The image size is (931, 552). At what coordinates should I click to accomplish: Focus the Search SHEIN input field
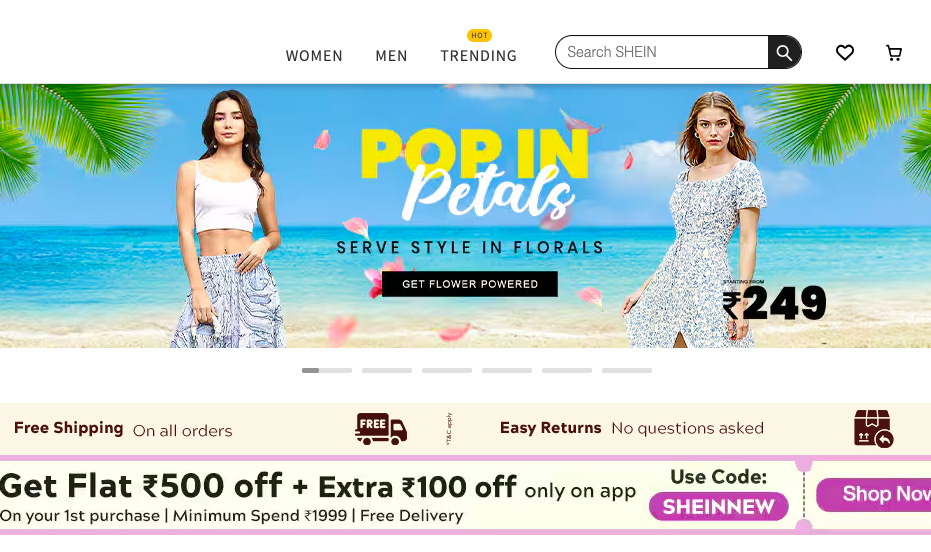click(660, 52)
